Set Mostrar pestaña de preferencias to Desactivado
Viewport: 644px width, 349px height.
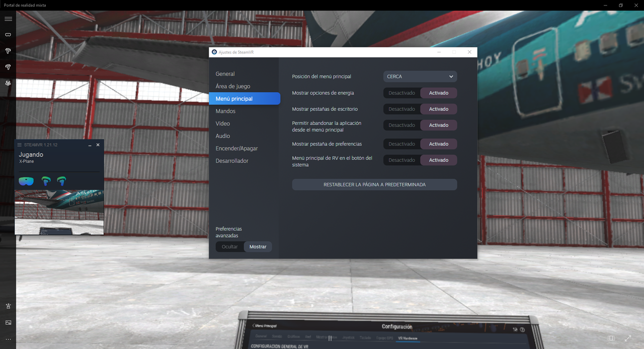(x=401, y=144)
